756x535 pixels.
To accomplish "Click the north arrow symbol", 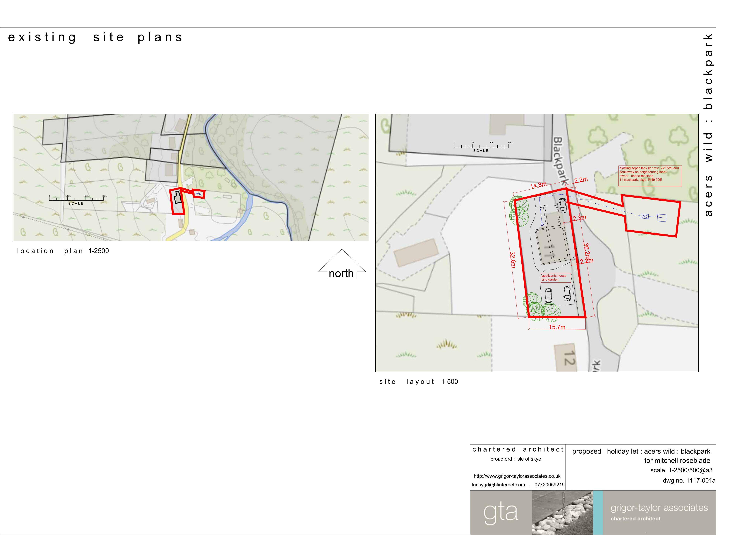I will [341, 264].
